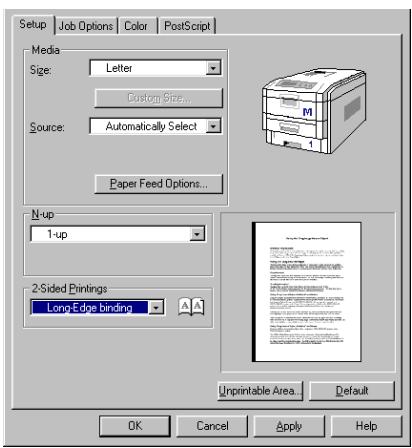Click the 2-Sided Printings group label
The height and width of the screenshot is (448, 412).
click(69, 288)
